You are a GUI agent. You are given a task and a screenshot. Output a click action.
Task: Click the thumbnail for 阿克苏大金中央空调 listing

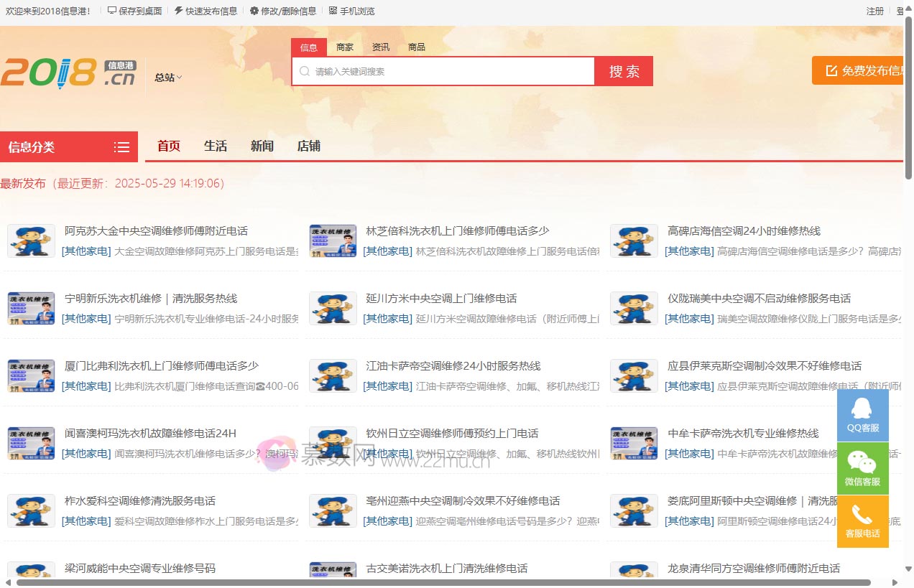tap(31, 241)
